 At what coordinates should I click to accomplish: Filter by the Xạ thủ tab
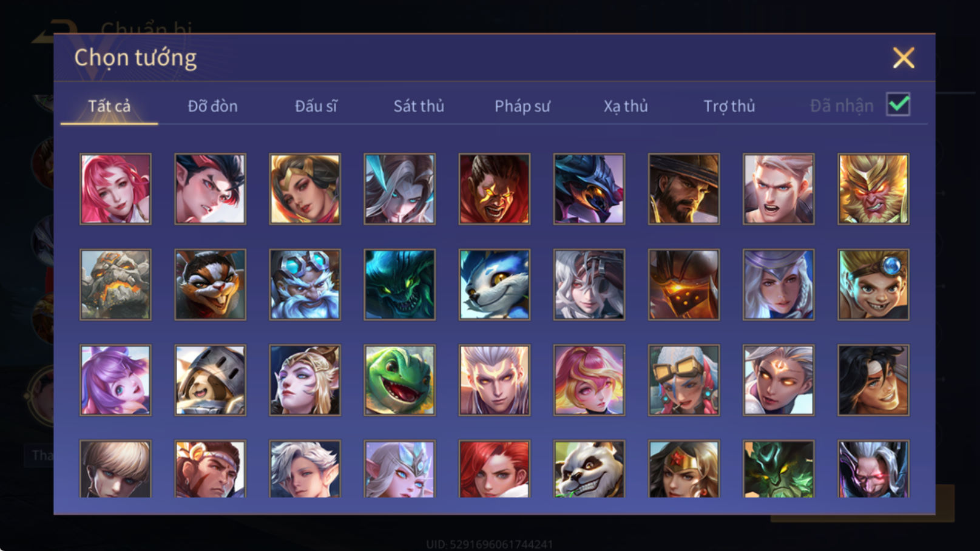coord(626,106)
